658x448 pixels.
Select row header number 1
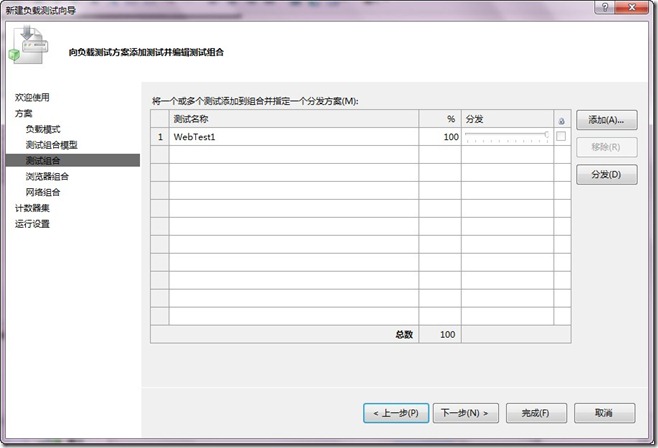160,137
